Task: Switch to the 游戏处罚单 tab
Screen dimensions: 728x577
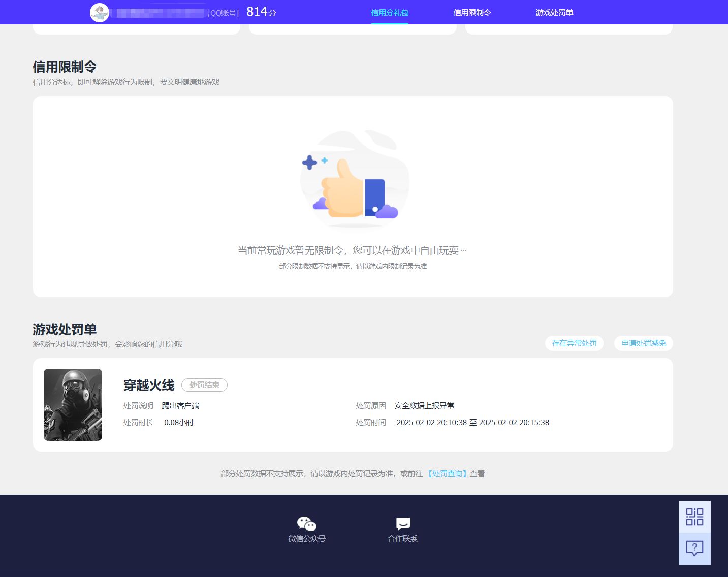Action: (x=554, y=13)
